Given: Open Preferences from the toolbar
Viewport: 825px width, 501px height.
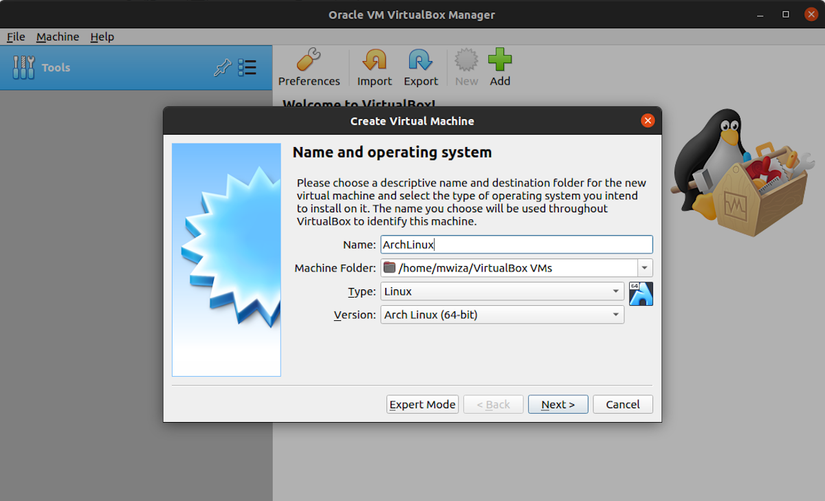Looking at the screenshot, I should pos(309,67).
